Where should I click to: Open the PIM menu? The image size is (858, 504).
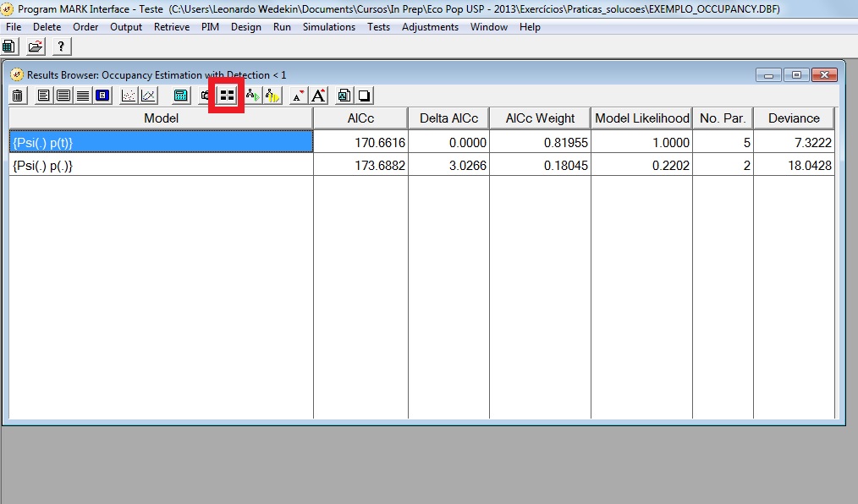[210, 27]
